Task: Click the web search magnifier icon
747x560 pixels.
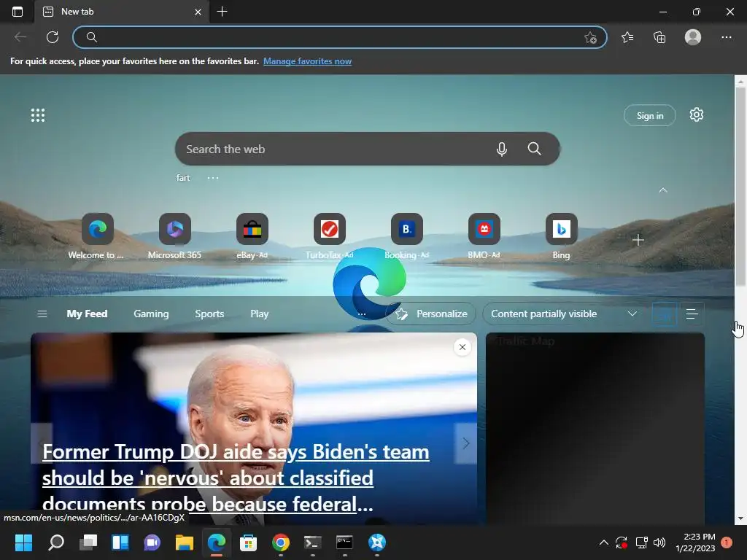Action: coord(534,149)
